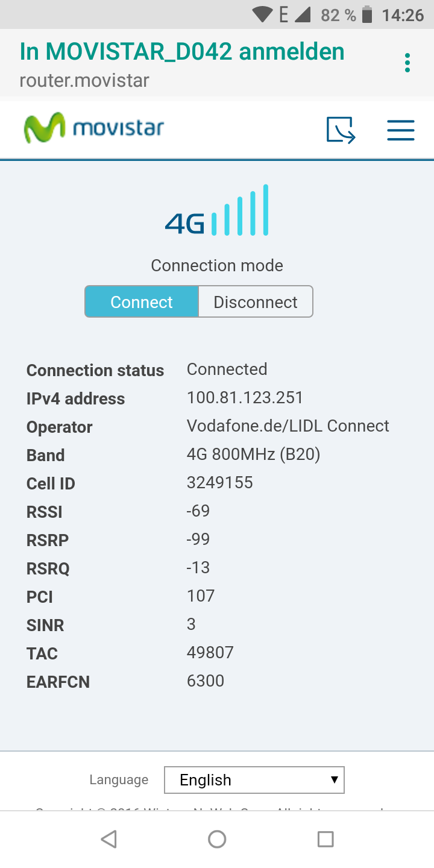Tap the Operator value Vodafone.de/LIDL Connect

(x=288, y=426)
